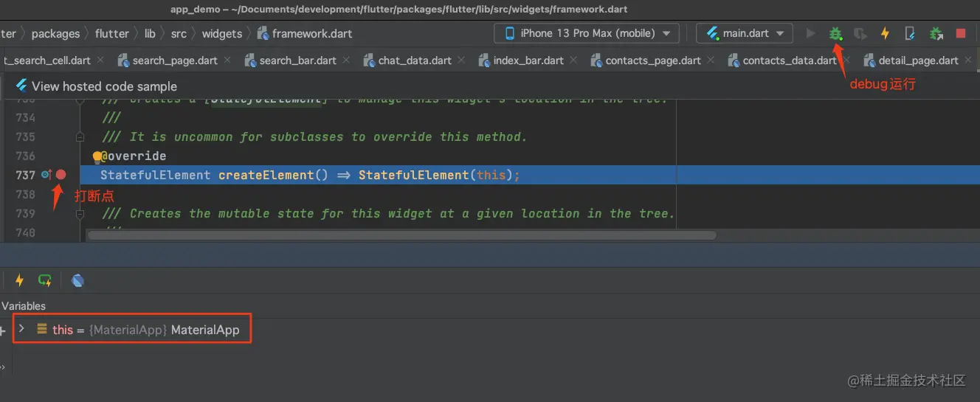Open the main.dart run configuration dropdown
This screenshot has height=402, width=980.
pyautogui.click(x=745, y=33)
